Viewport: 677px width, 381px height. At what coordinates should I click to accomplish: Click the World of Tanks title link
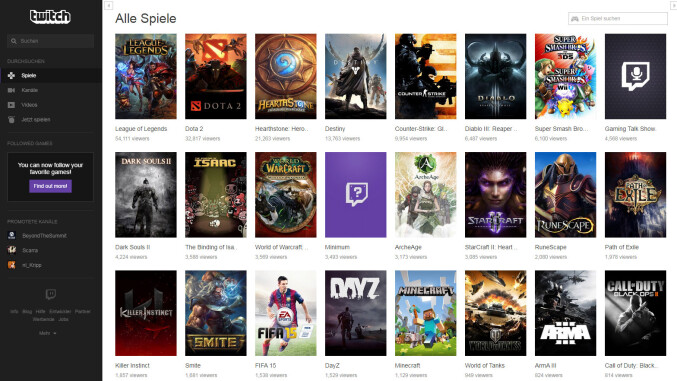click(x=485, y=365)
